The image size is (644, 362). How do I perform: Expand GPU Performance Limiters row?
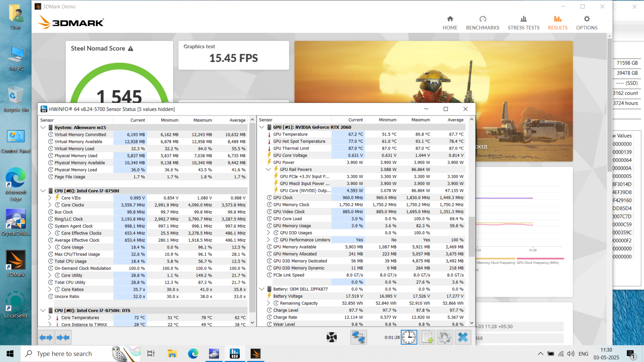pyautogui.click(x=268, y=240)
